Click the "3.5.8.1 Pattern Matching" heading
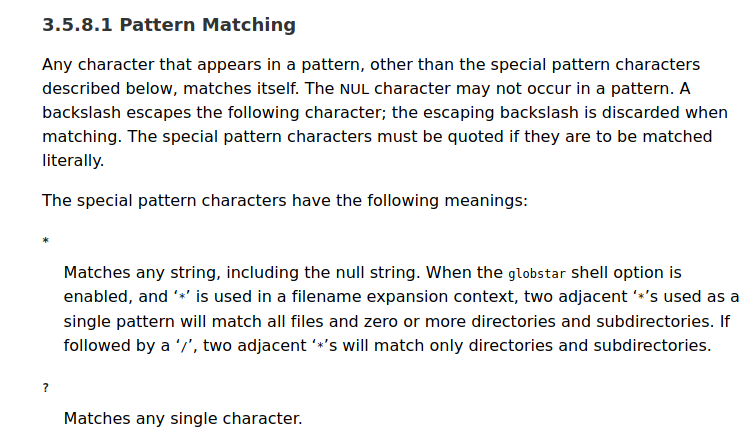This screenshot has width=755, height=446. (169, 25)
